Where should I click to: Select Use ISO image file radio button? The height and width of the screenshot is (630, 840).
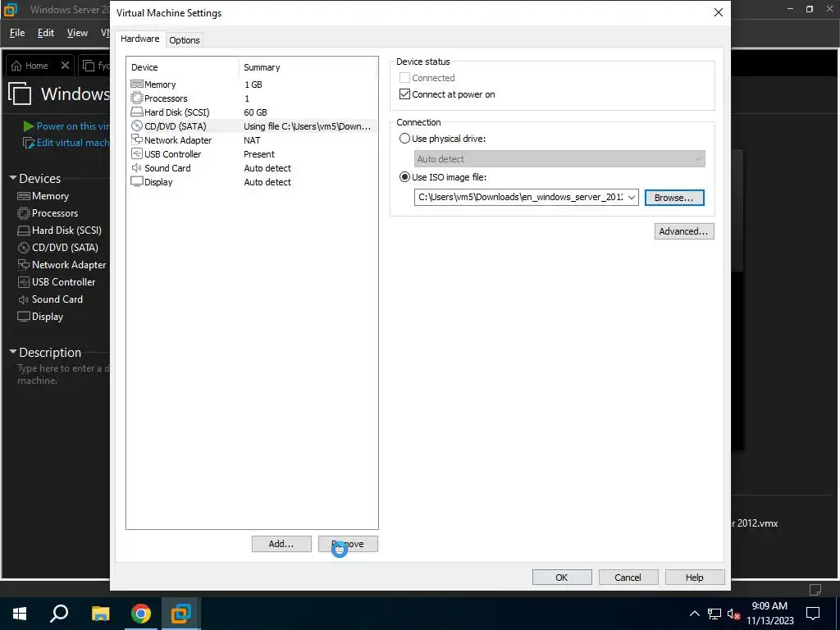tap(405, 177)
